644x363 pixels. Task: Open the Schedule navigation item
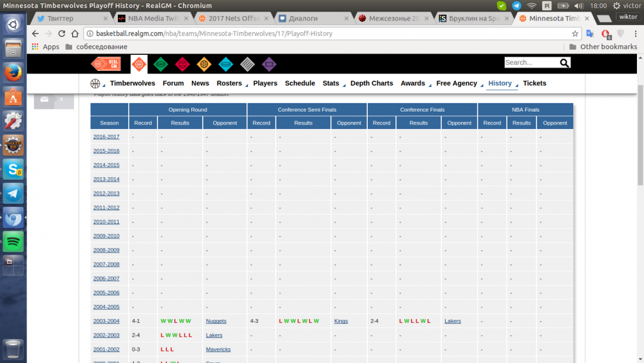click(x=300, y=83)
